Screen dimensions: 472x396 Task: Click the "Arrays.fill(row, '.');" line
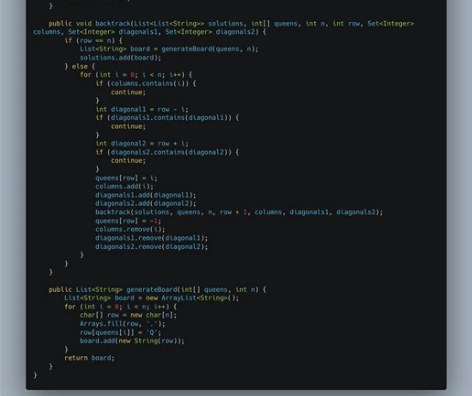[122, 324]
